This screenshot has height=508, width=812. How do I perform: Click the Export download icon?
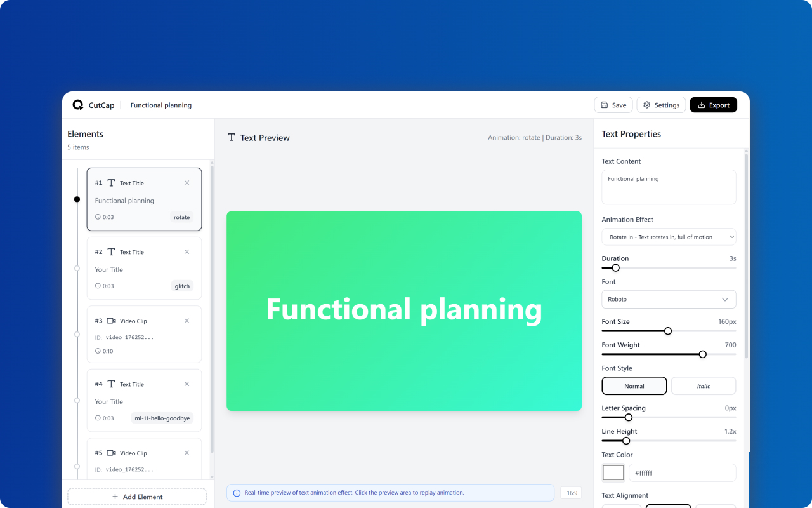699,104
